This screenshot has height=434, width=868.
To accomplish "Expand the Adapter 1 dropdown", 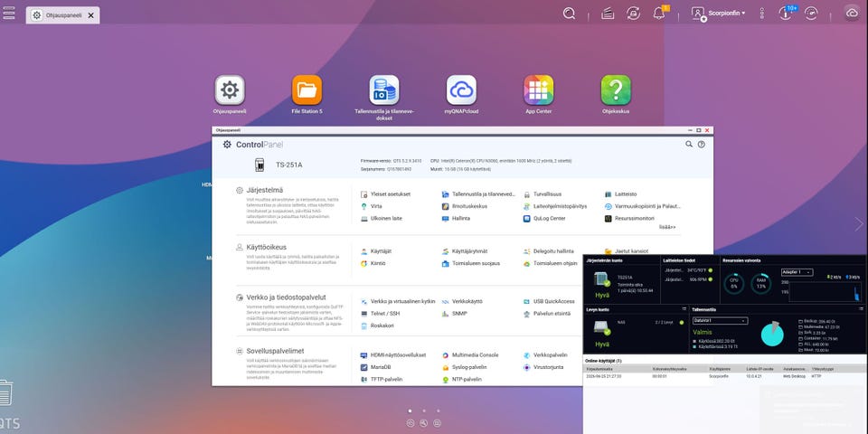I will 797,272.
